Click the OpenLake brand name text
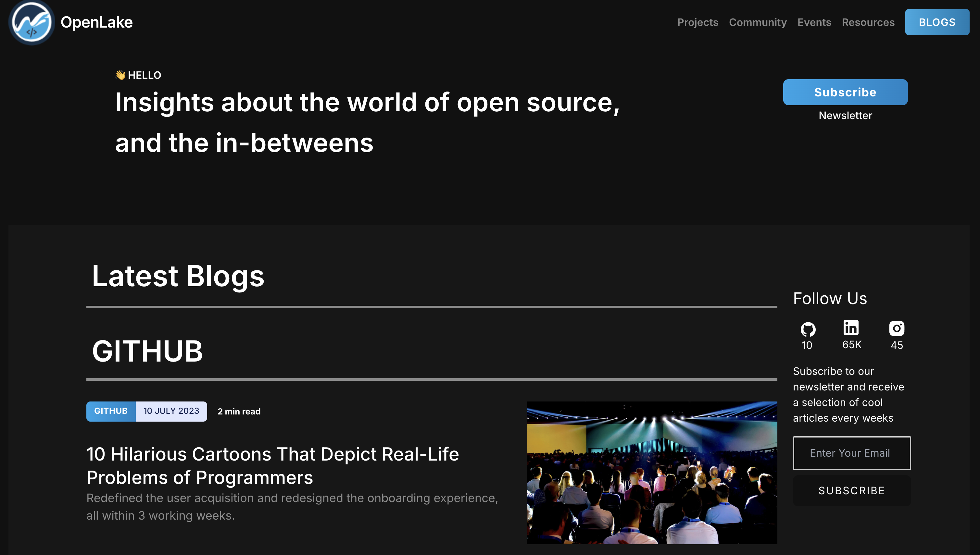This screenshot has height=555, width=980. 96,22
